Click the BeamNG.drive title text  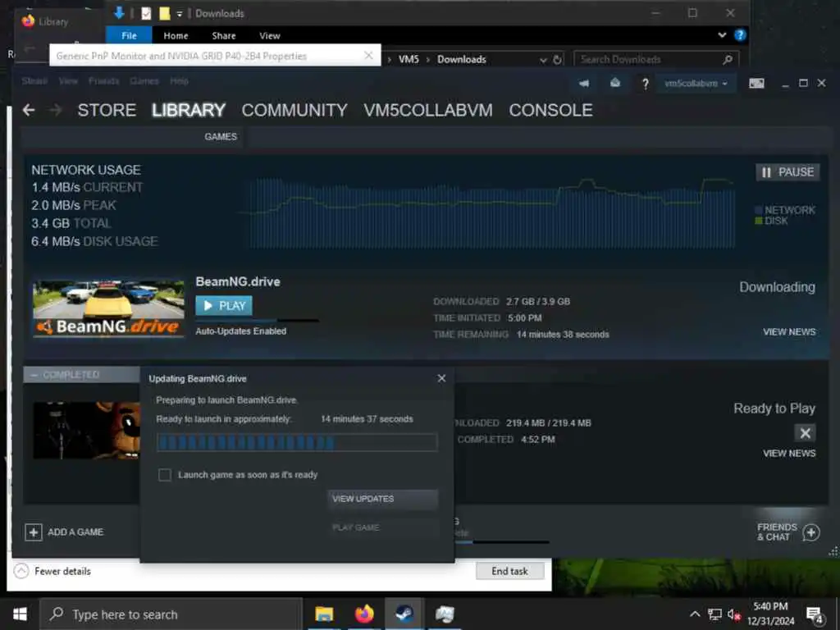pyautogui.click(x=238, y=282)
